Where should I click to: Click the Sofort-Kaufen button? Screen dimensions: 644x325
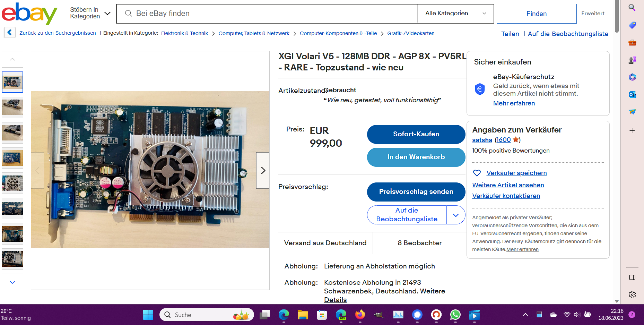click(x=416, y=134)
